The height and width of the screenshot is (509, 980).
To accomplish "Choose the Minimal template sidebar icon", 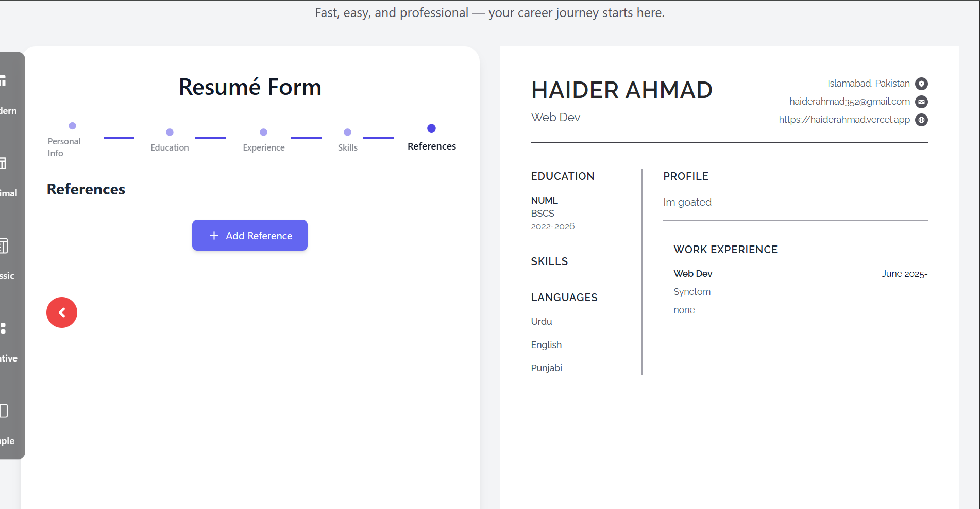I will (x=4, y=164).
